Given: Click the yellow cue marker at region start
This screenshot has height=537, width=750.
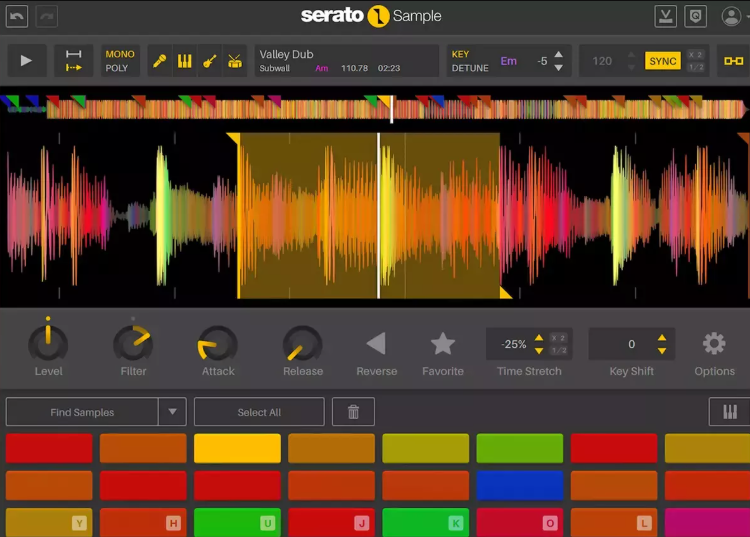Looking at the screenshot, I should [x=233, y=139].
